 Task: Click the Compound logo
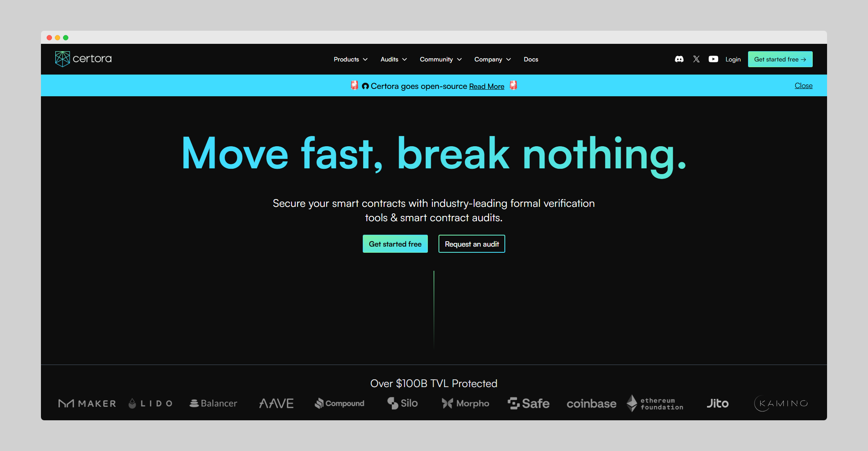(339, 403)
